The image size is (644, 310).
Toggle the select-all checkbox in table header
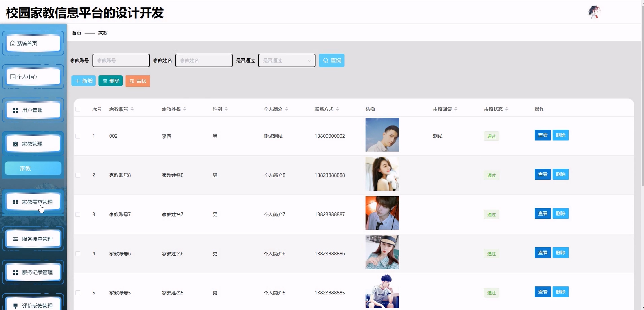tap(78, 109)
